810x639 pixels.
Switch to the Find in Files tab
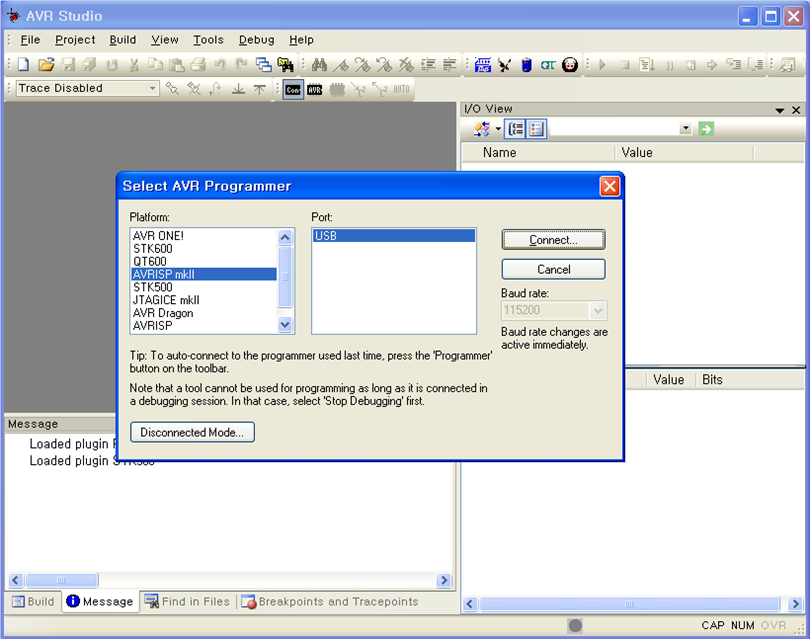click(187, 601)
